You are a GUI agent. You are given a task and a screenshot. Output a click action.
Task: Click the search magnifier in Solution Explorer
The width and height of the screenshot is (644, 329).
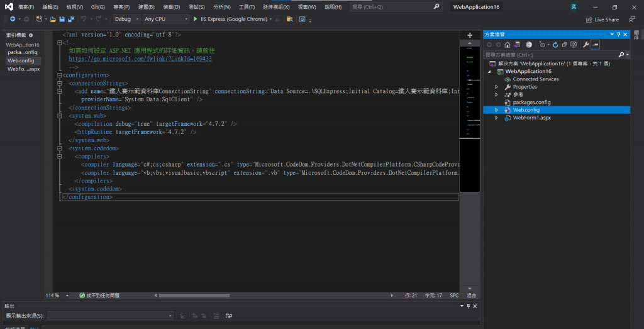tap(621, 55)
